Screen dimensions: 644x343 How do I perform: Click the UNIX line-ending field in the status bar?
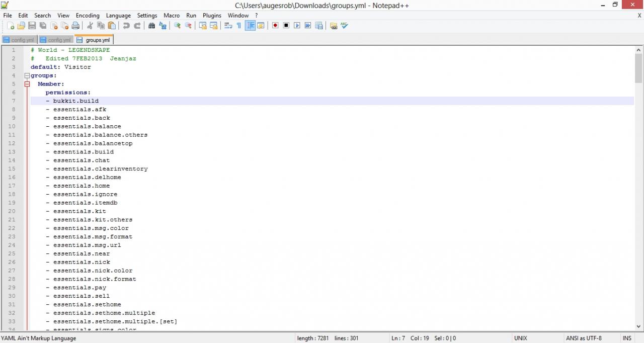click(x=521, y=338)
